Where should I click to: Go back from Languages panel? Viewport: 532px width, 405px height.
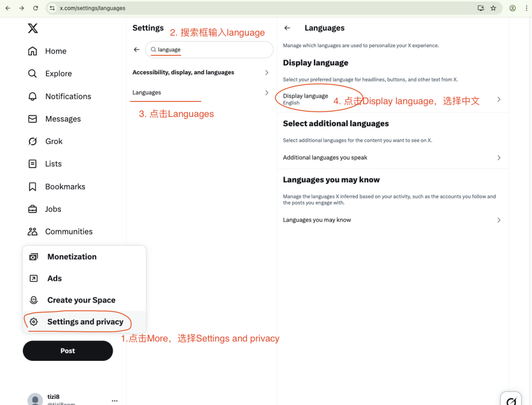click(287, 28)
